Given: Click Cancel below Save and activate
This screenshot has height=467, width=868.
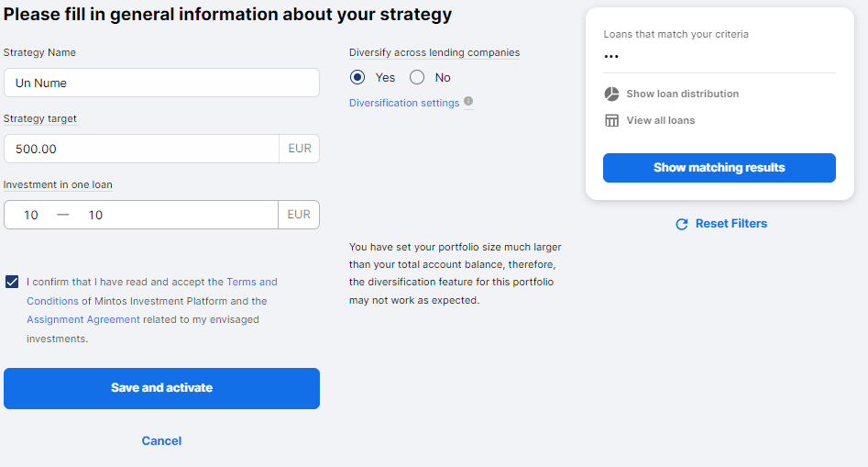Looking at the screenshot, I should click(161, 441).
